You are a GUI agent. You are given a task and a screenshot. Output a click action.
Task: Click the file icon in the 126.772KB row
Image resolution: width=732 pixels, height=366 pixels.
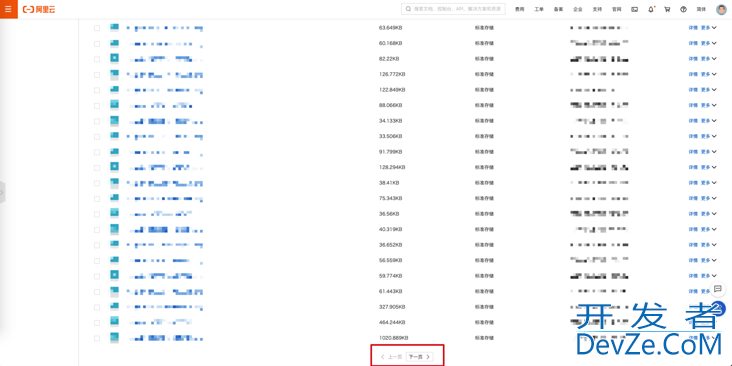point(114,74)
